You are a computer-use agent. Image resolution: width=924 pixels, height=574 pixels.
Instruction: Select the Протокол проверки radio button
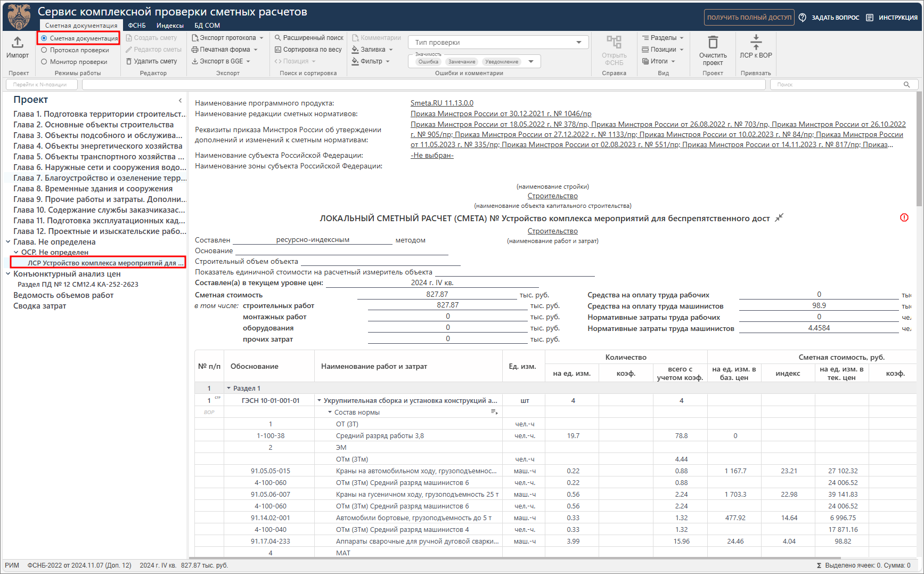point(44,50)
